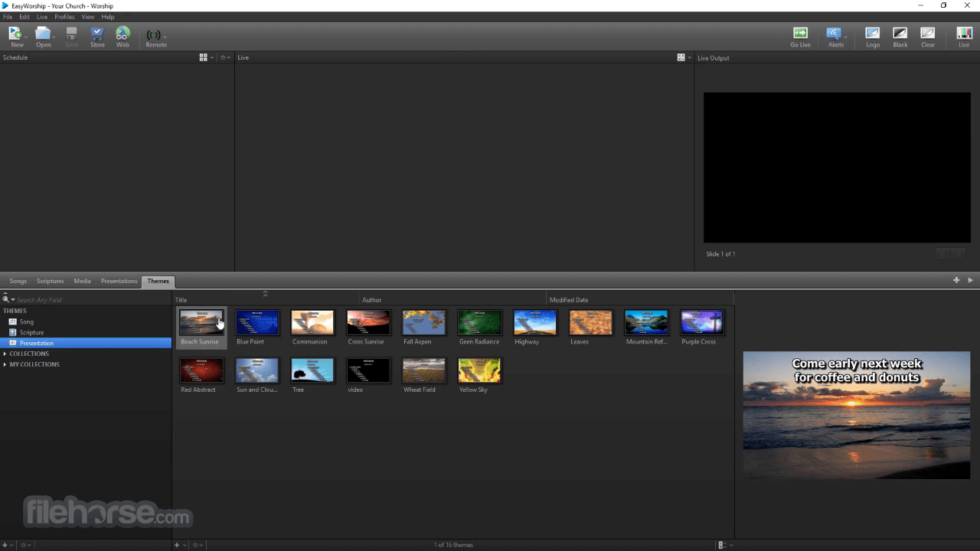This screenshot has height=551, width=980.
Task: Change Live panel thumbnail view icon
Action: tap(681, 57)
